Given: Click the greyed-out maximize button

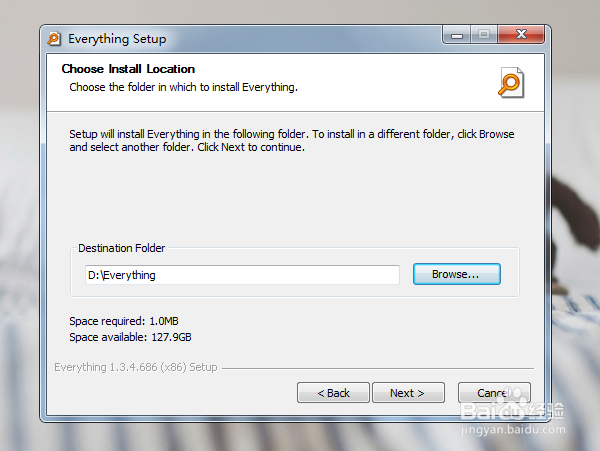Looking at the screenshot, I should (484, 35).
